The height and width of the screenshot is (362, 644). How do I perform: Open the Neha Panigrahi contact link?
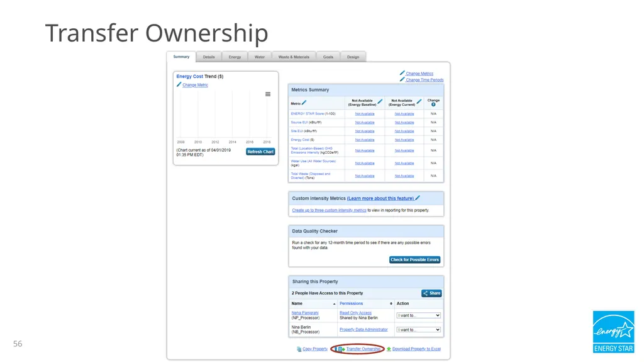tap(305, 313)
